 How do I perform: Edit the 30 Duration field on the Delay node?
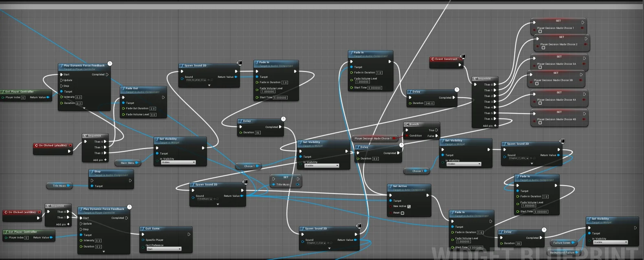[x=519, y=244]
